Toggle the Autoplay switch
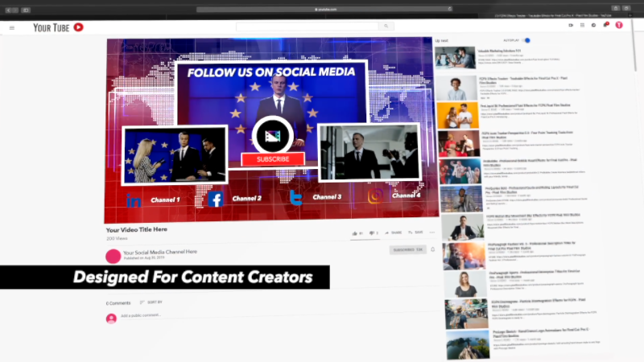Screen dimensions: 644x362 pos(526,40)
